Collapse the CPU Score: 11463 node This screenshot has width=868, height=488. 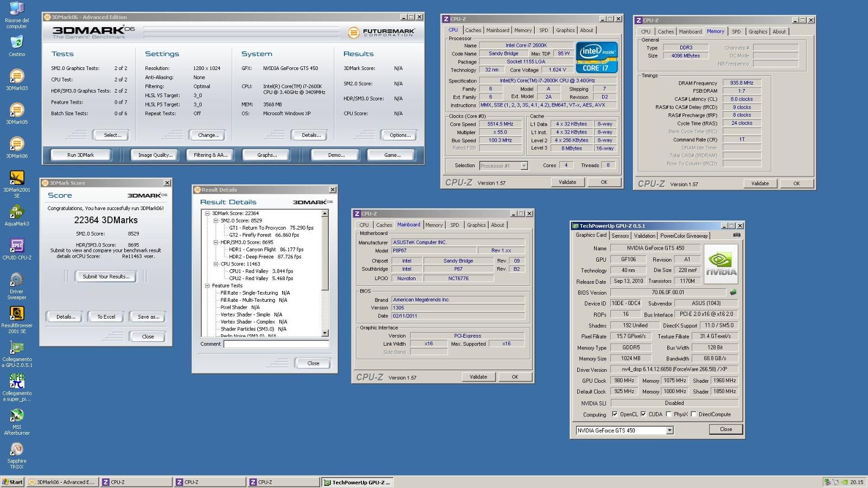pyautogui.click(x=216, y=264)
